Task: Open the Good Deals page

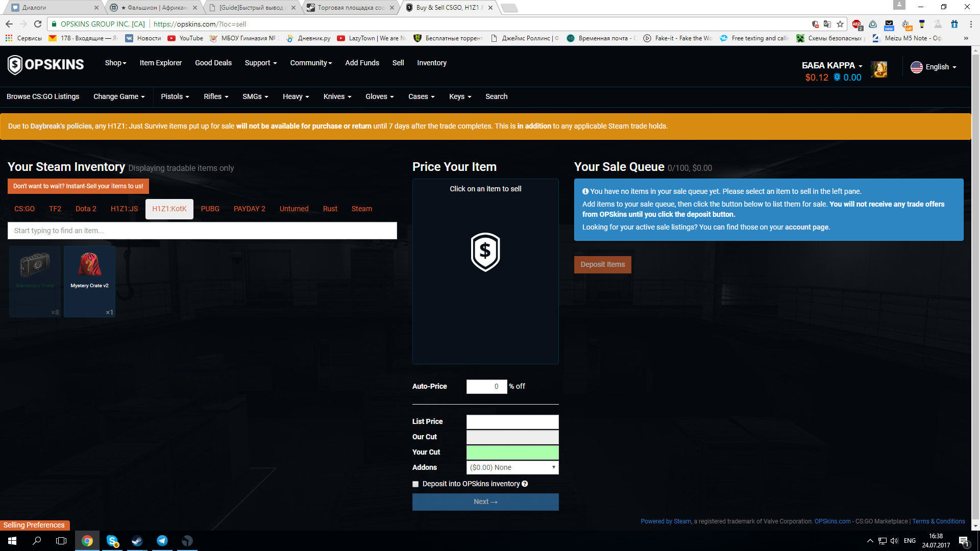Action: pos(213,63)
